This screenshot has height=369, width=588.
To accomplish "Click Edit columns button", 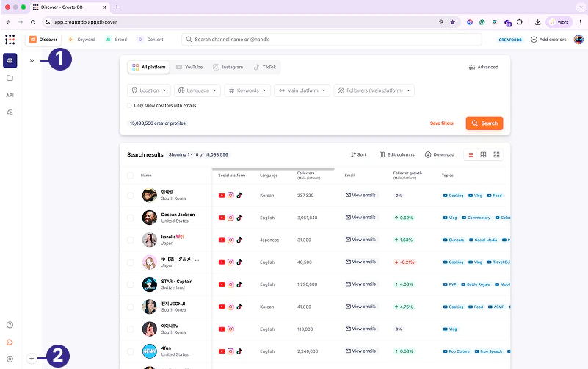I will 396,154.
